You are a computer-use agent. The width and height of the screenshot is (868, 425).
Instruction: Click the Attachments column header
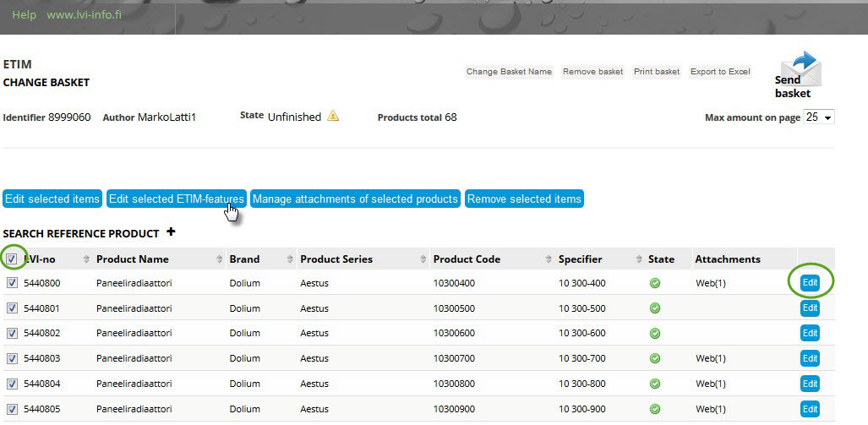tap(728, 259)
